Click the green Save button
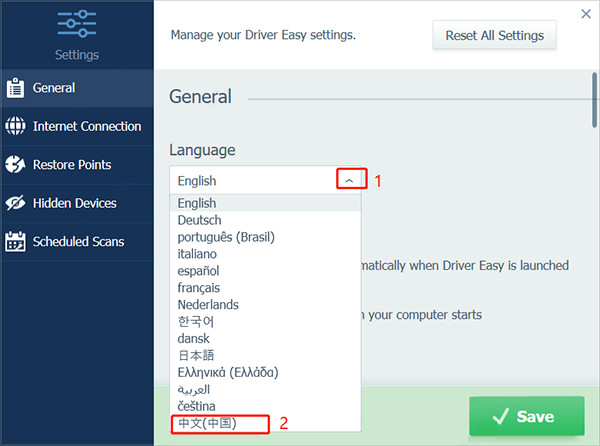 [526, 416]
